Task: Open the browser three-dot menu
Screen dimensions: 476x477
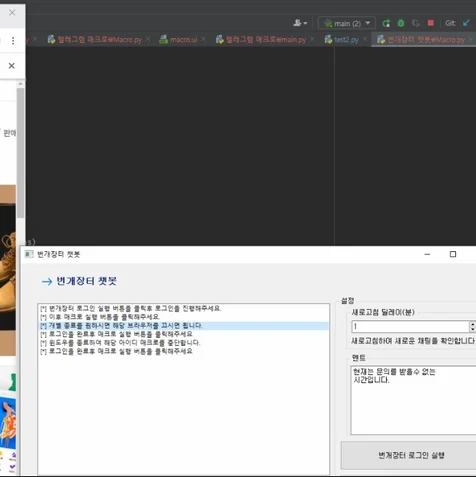Action: pos(13,41)
